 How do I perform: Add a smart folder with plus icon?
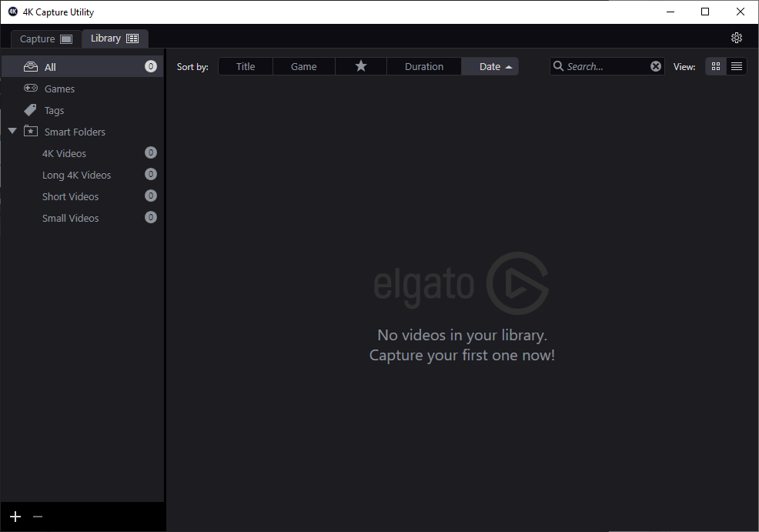click(x=15, y=517)
